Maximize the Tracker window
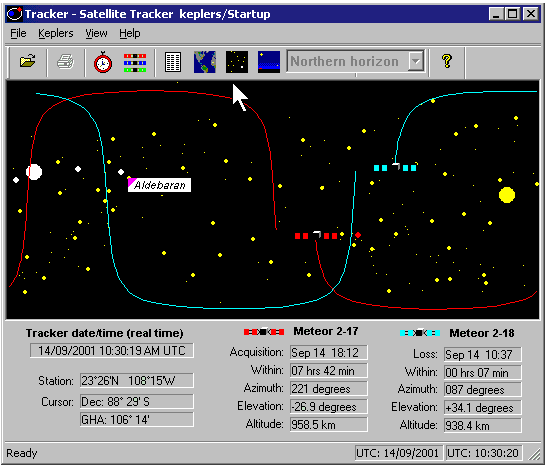This screenshot has width=551, height=473. [512, 14]
